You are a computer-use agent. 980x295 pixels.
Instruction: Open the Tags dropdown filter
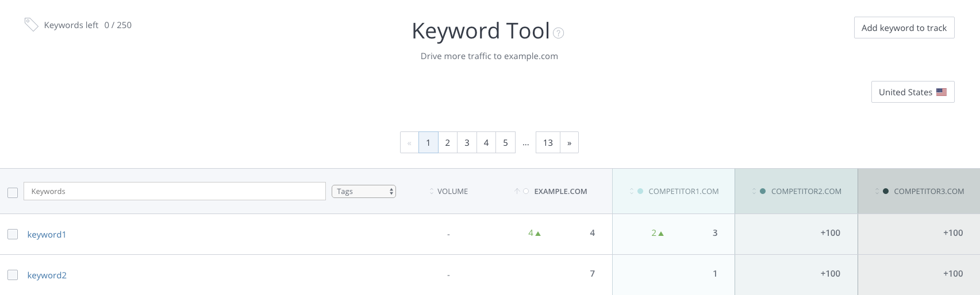[x=364, y=192]
